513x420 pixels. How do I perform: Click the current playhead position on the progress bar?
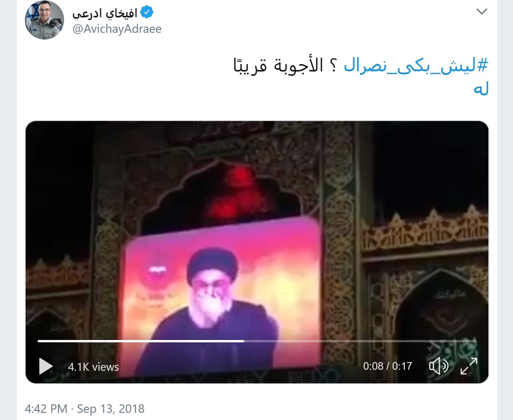click(x=244, y=341)
